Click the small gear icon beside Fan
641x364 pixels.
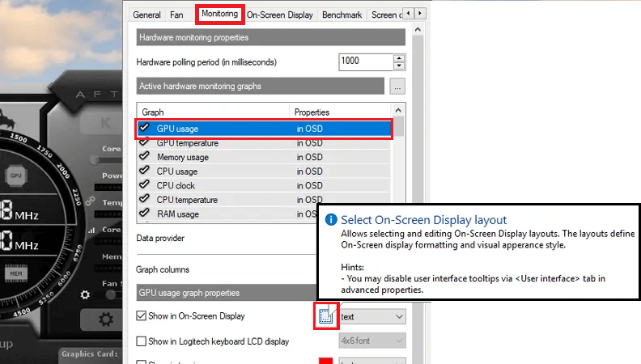point(85,294)
